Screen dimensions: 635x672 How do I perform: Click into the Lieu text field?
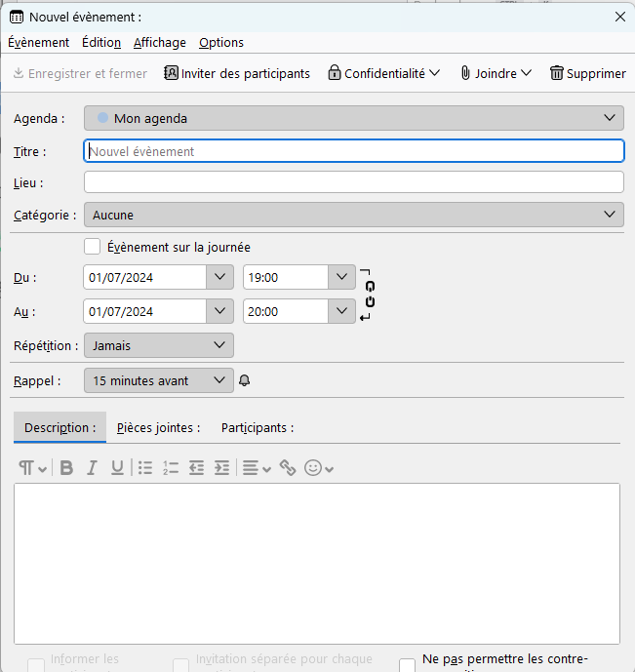pyautogui.click(x=353, y=182)
